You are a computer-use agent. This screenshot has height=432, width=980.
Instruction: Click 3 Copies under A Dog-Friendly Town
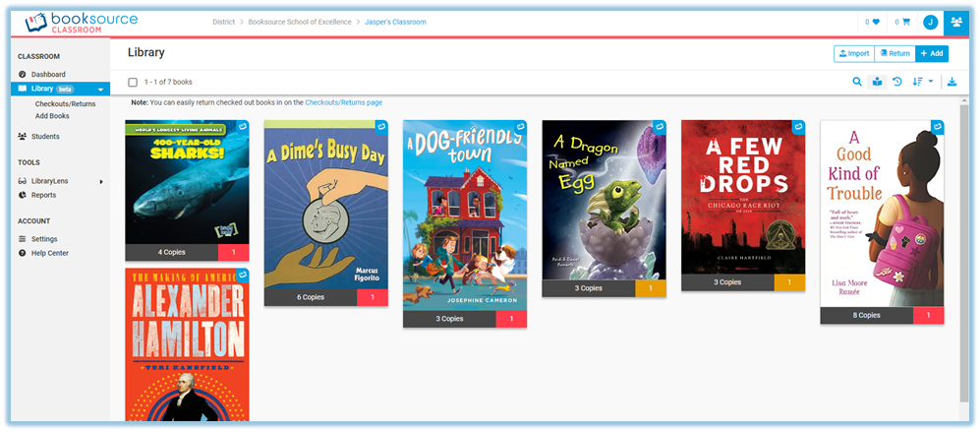449,319
